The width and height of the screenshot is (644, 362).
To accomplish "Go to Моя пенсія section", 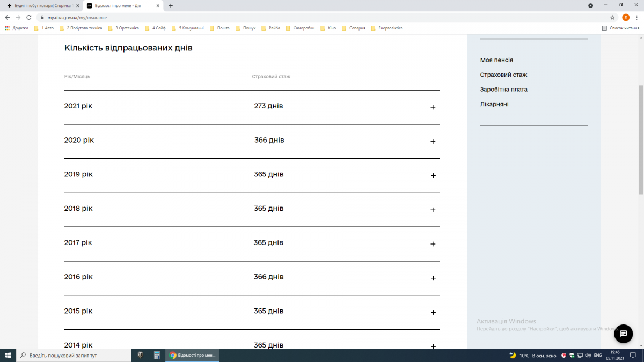I will point(496,60).
